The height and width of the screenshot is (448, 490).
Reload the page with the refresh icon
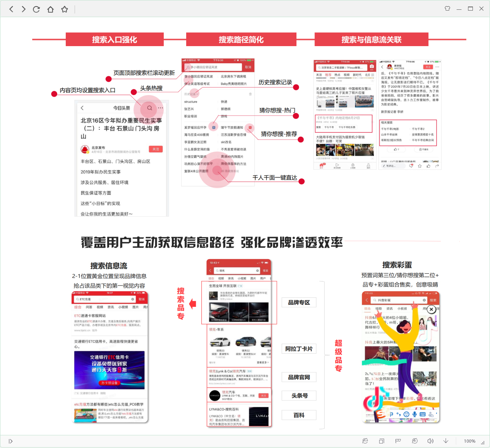[36, 9]
